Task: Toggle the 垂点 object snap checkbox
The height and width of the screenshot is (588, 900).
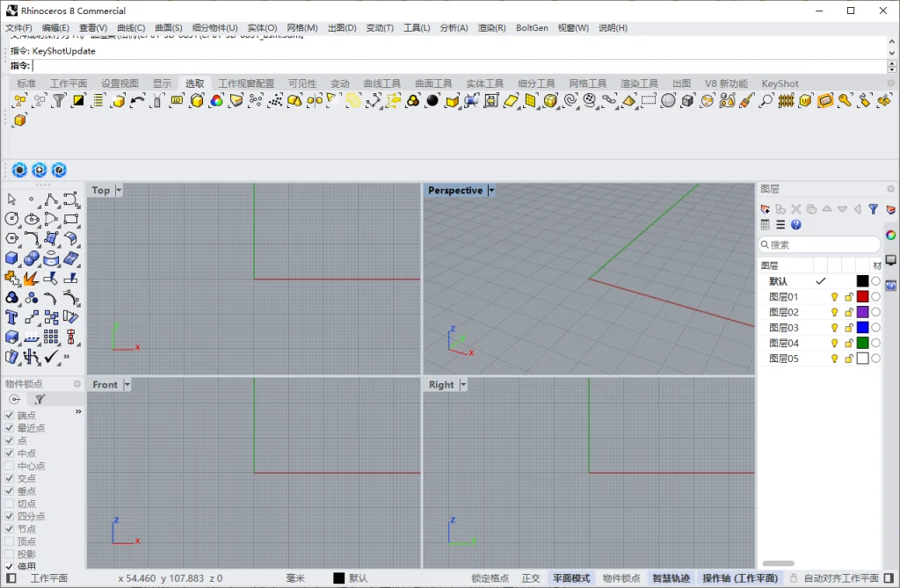Action: click(9, 491)
